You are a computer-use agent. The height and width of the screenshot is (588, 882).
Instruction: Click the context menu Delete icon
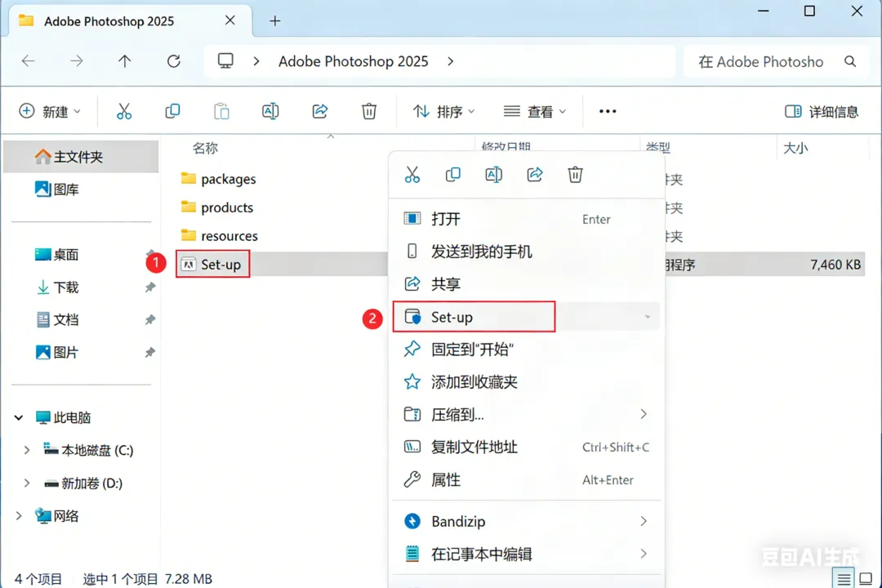click(575, 175)
